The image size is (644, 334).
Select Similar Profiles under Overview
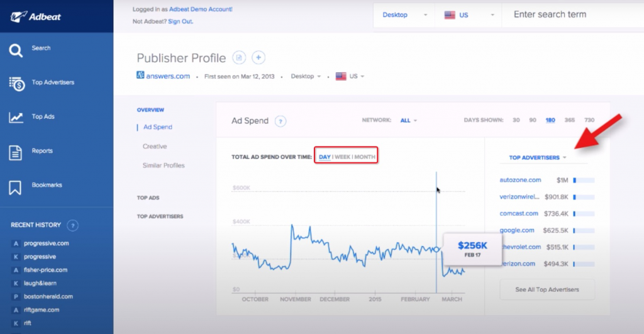tap(164, 165)
